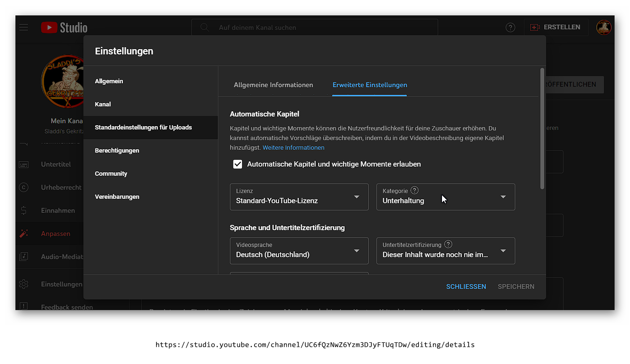
Task: Open the Videosprache dropdown
Action: coord(299,251)
